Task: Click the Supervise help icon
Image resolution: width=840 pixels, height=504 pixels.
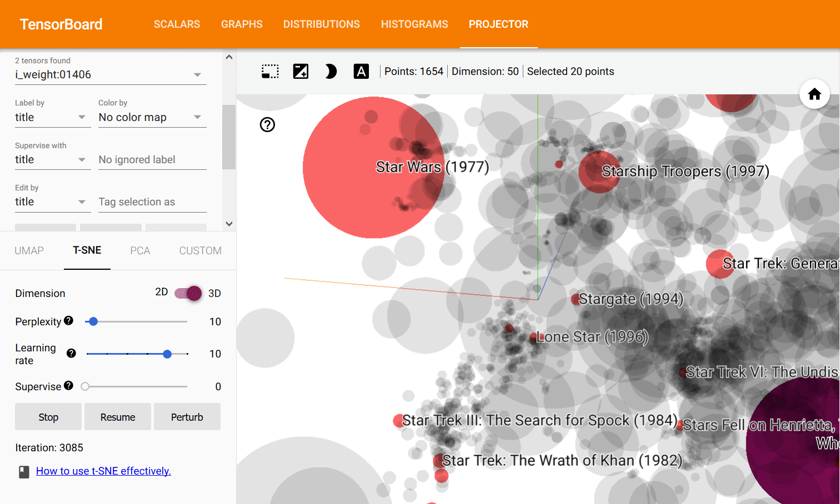Action: [68, 386]
